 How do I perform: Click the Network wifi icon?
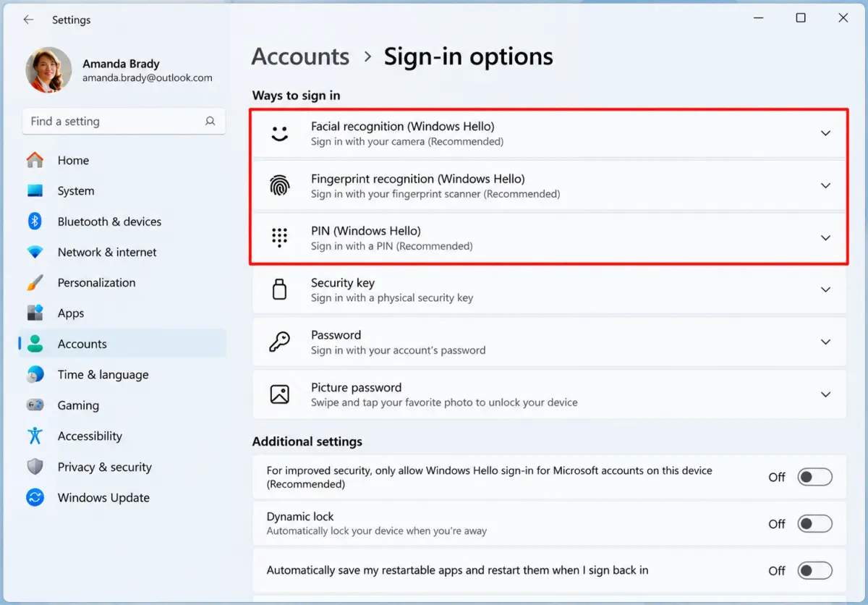(35, 253)
